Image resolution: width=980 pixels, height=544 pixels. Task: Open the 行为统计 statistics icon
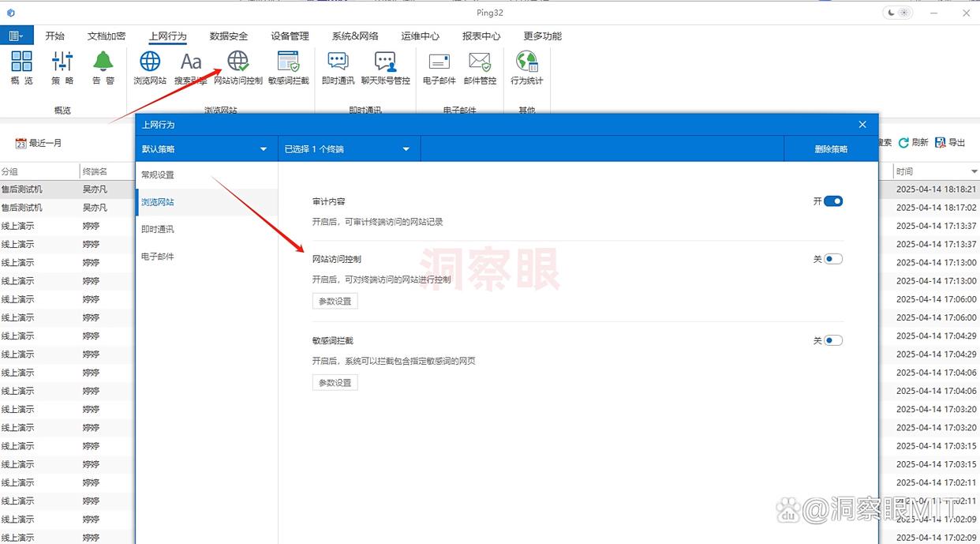pos(527,67)
